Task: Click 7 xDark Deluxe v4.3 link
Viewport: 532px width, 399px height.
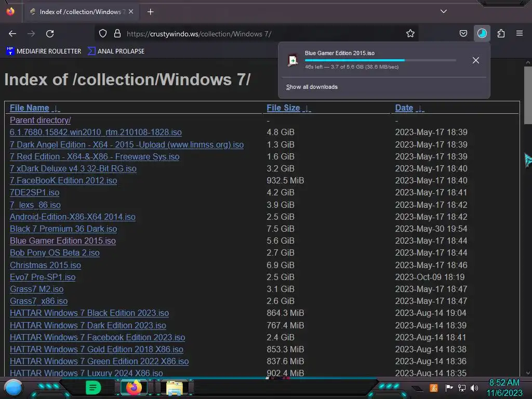Action: point(73,169)
